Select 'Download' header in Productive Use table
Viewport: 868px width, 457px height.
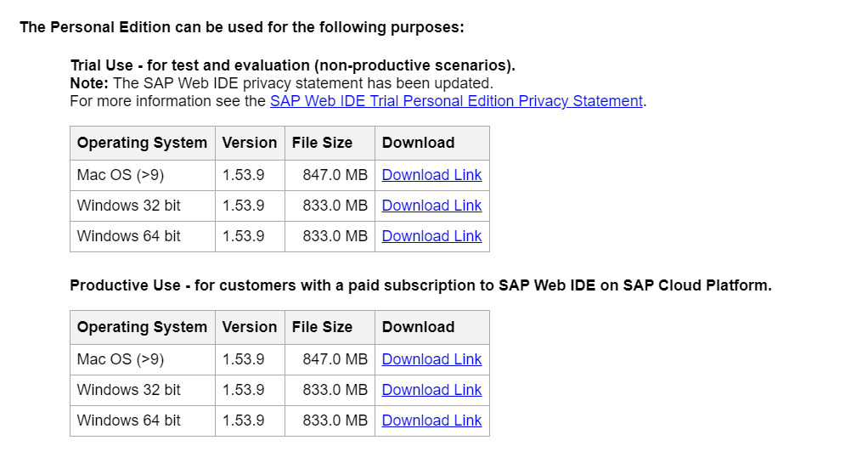pos(432,327)
